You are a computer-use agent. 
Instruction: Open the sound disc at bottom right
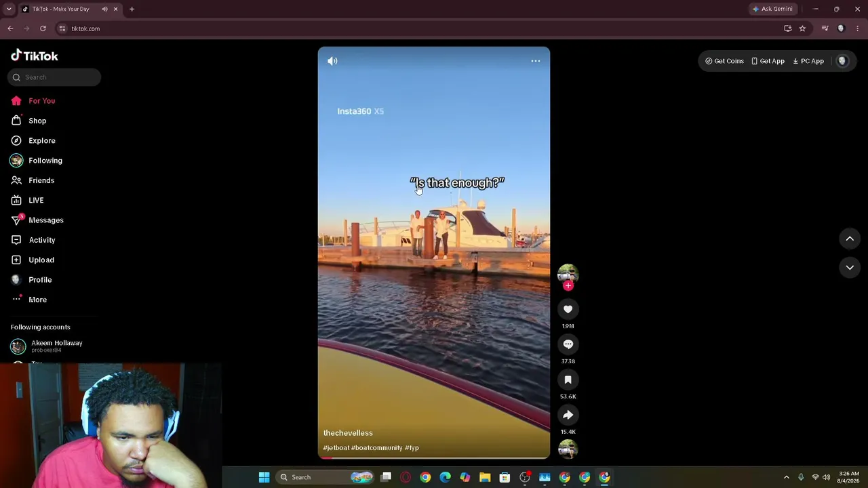568,449
